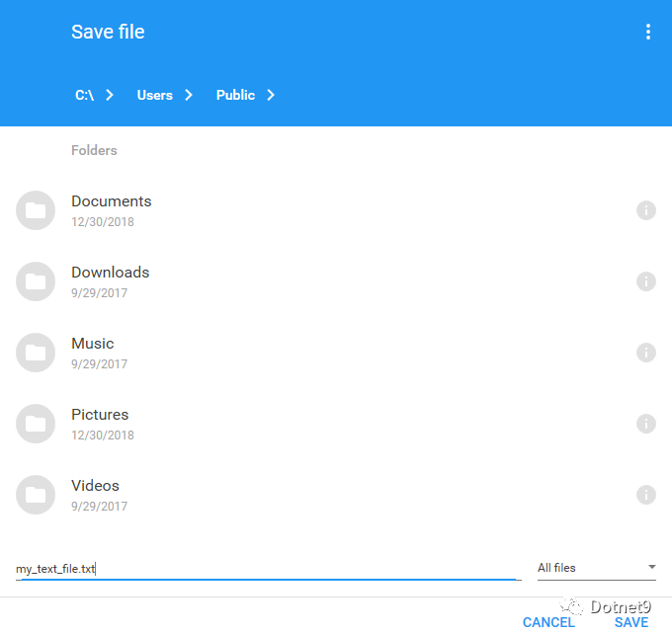
Task: Show info for the Downloads folder
Action: pos(646,281)
